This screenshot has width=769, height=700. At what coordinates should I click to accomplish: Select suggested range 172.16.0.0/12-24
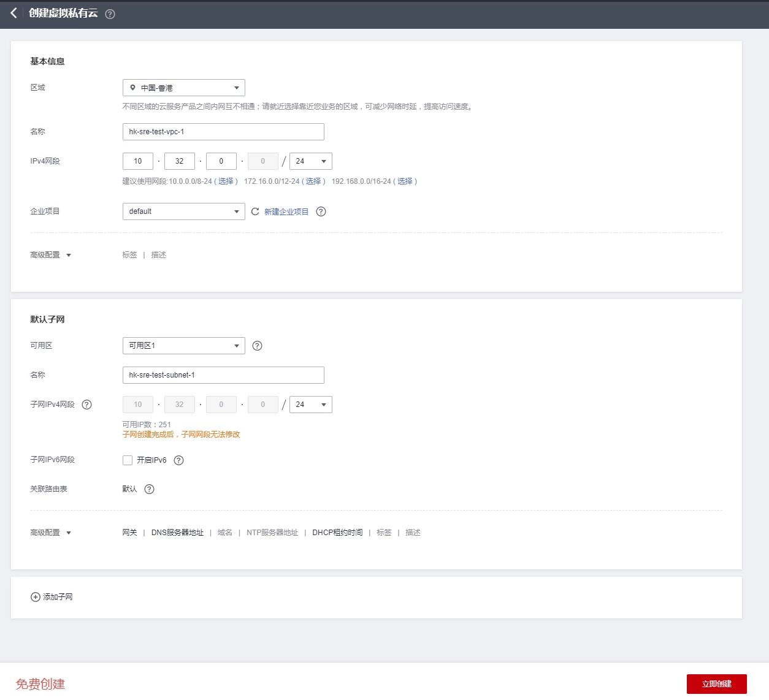(x=313, y=181)
